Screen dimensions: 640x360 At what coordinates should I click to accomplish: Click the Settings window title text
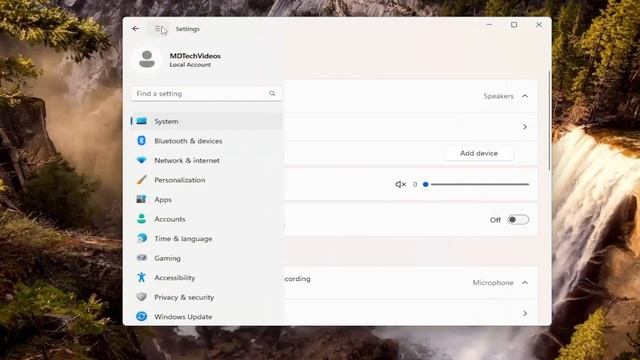coord(188,29)
